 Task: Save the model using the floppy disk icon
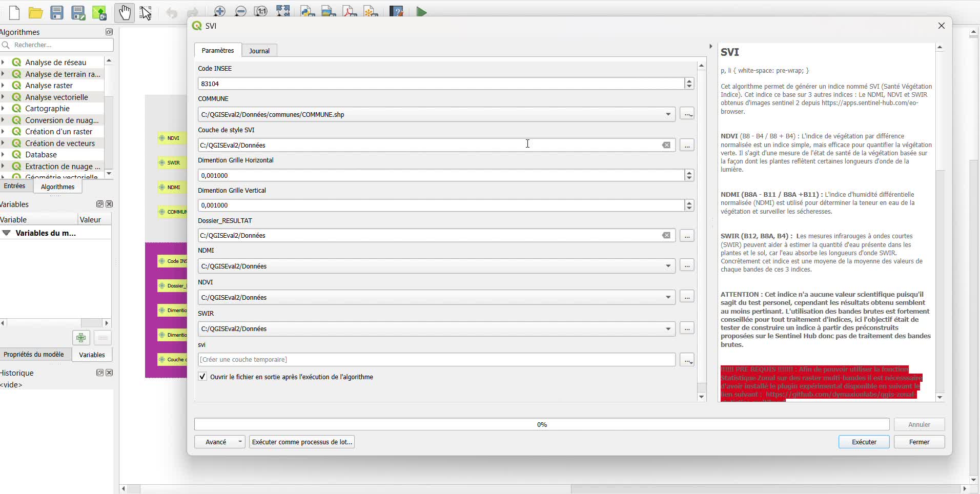(57, 12)
